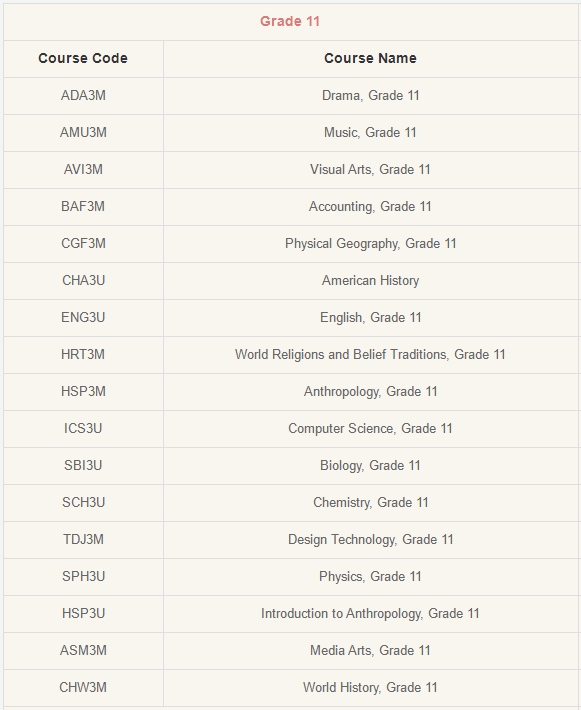Select Accounting, Grade 11 course name
This screenshot has width=581, height=710.
click(x=370, y=206)
